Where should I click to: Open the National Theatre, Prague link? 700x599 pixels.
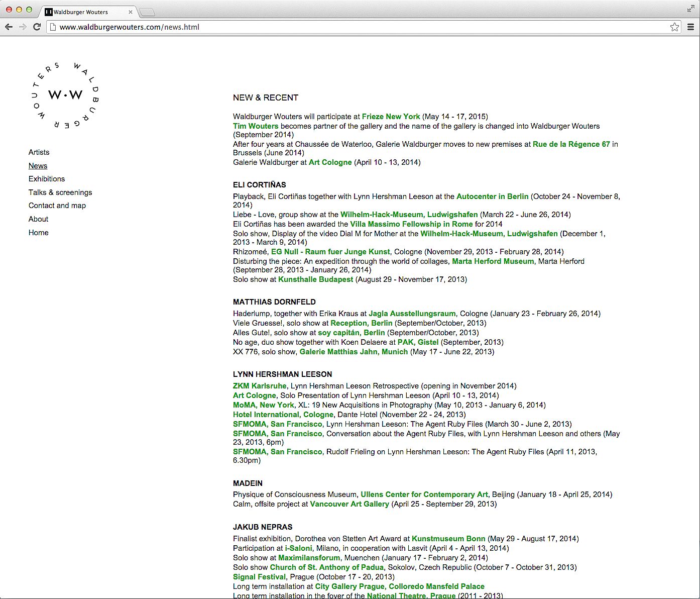[411, 595]
